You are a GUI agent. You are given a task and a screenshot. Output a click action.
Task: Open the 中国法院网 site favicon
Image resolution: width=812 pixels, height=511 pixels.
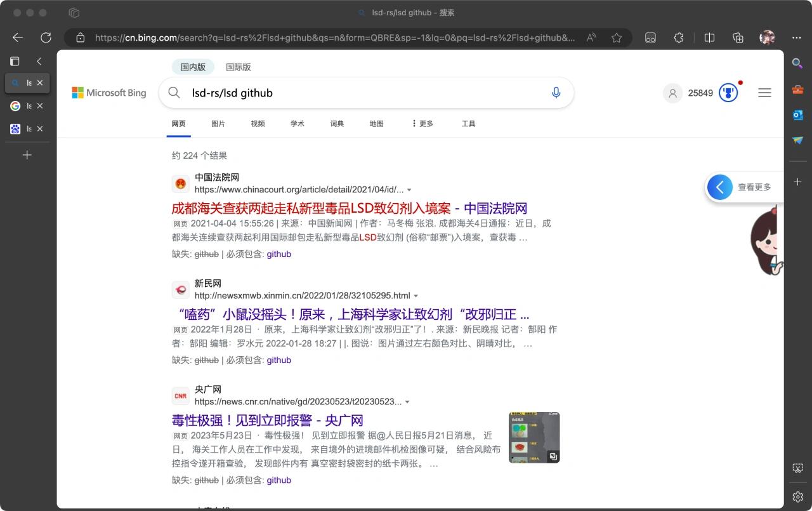coord(181,184)
